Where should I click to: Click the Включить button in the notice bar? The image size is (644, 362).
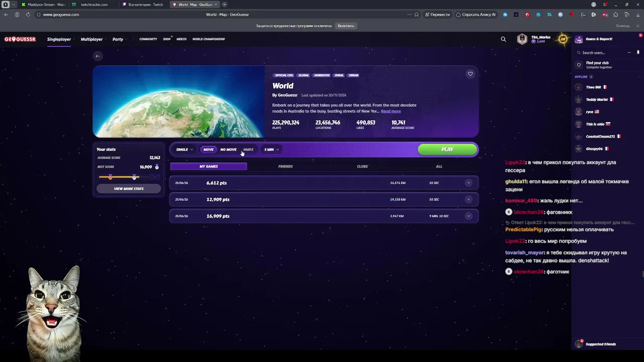pyautogui.click(x=346, y=26)
